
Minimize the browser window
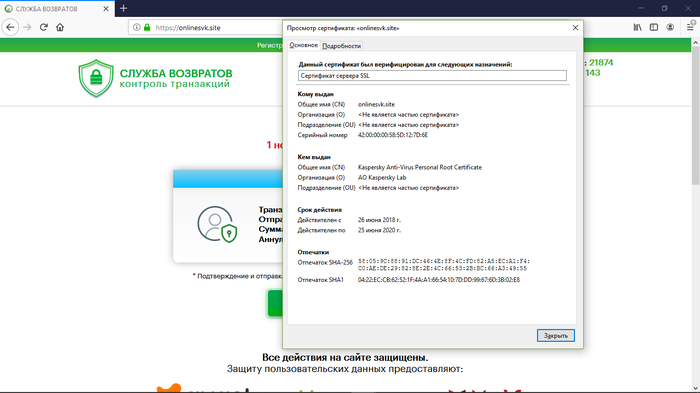pos(641,8)
